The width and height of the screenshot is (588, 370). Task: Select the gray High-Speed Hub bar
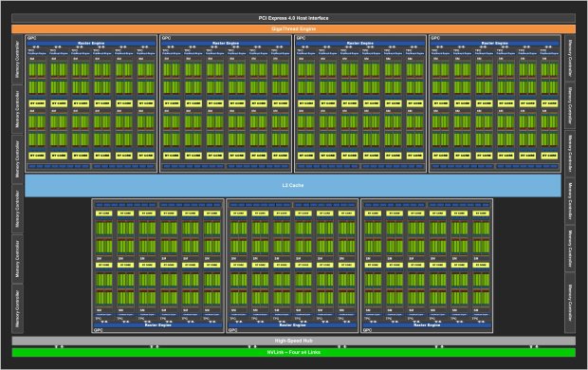(293, 341)
